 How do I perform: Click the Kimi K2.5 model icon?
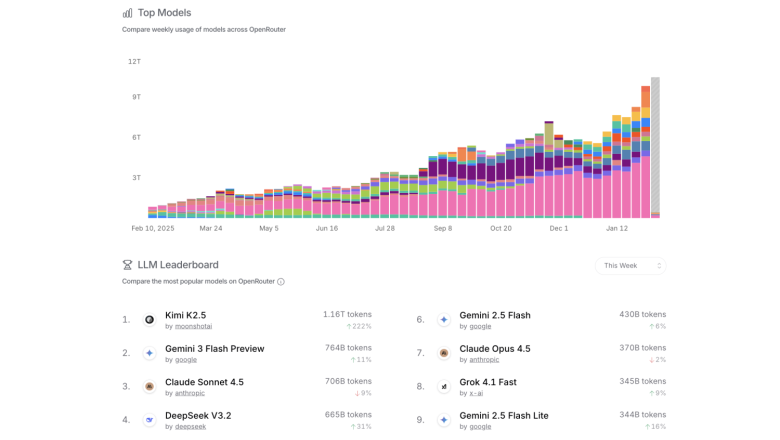[149, 320]
